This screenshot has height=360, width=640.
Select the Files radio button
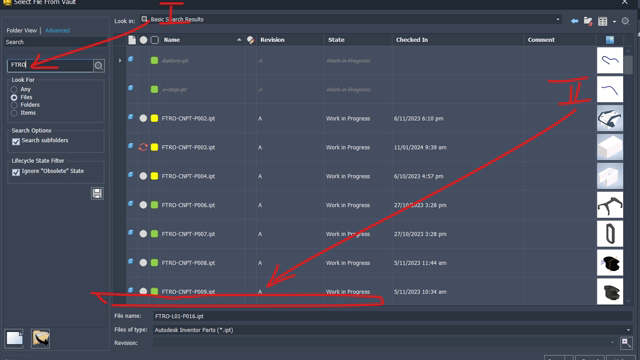click(14, 98)
